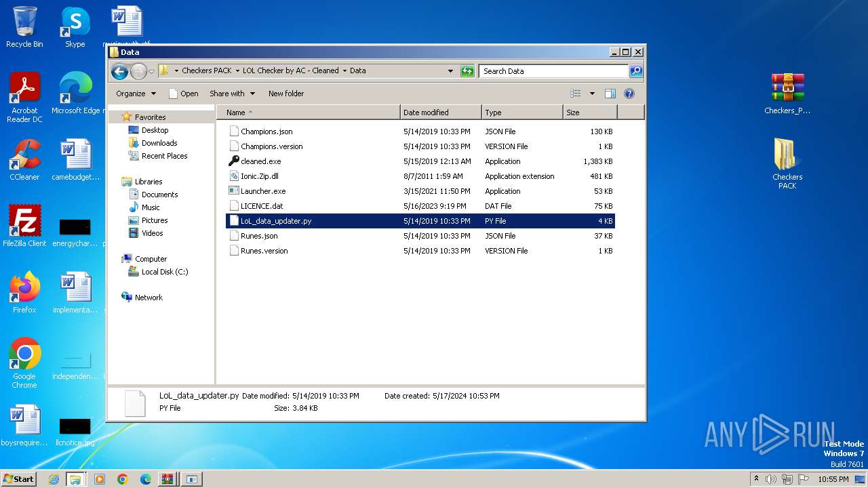Select Recycle Bin desktop icon

24,28
